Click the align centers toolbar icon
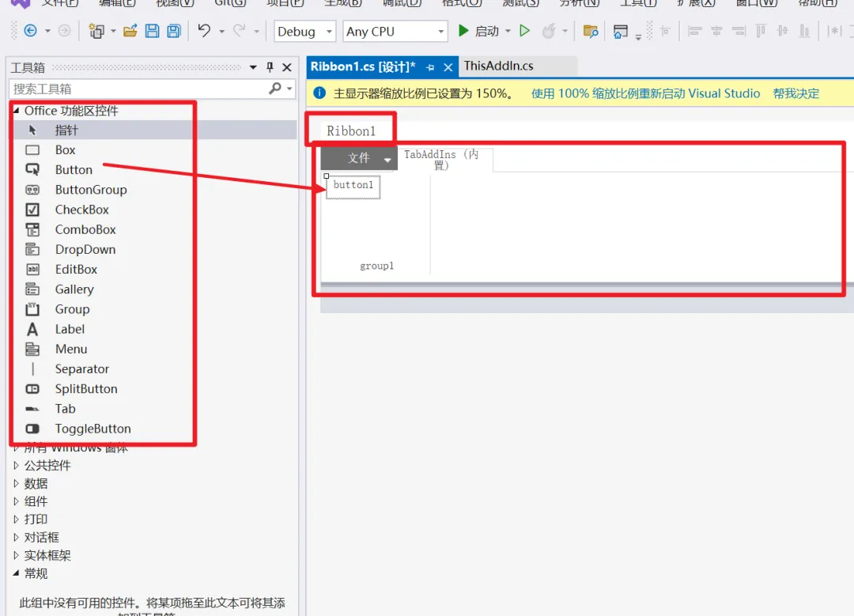The width and height of the screenshot is (854, 616). tap(716, 31)
